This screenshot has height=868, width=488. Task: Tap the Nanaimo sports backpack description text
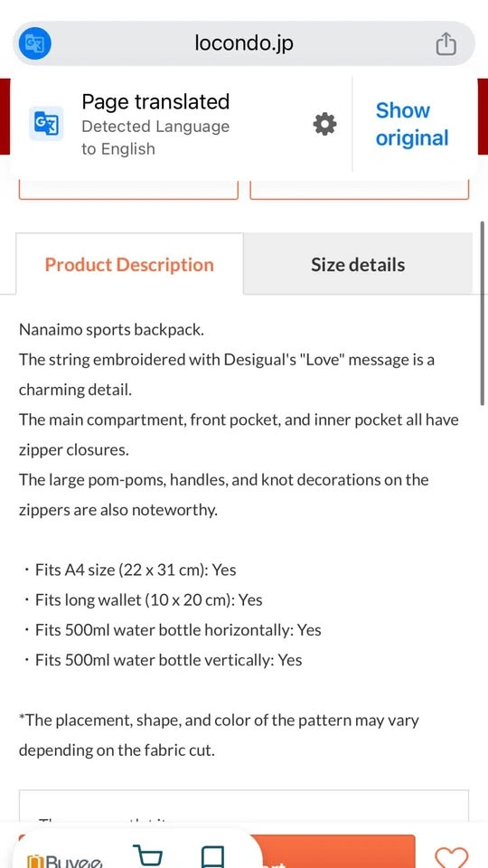click(112, 329)
